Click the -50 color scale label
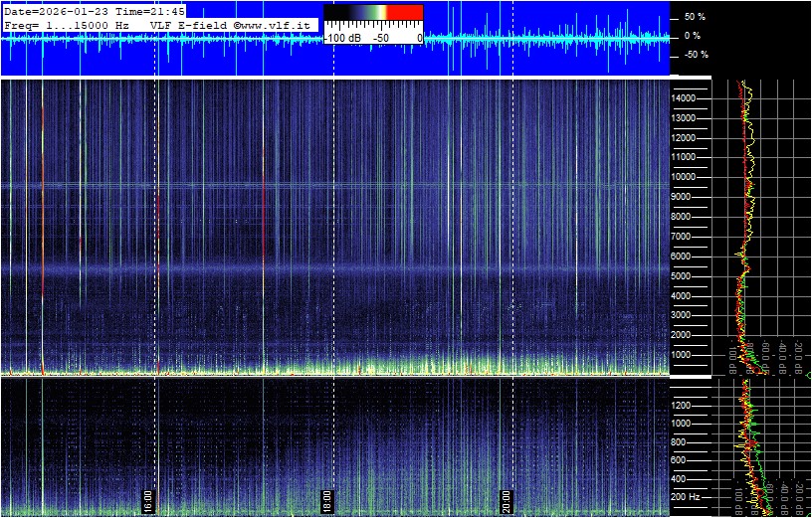The height and width of the screenshot is (518, 812). pyautogui.click(x=380, y=37)
